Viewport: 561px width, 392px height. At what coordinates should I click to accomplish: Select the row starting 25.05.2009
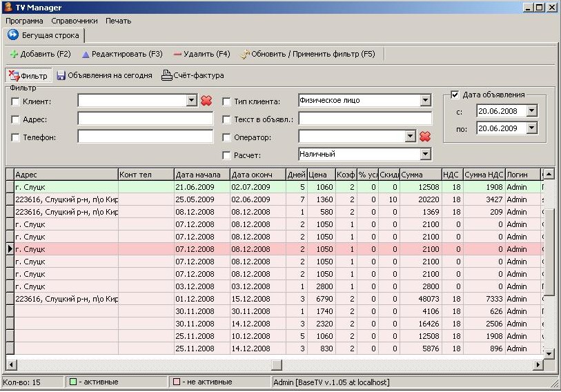tap(275, 199)
